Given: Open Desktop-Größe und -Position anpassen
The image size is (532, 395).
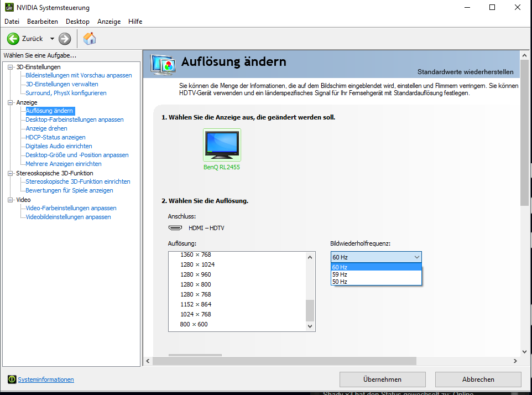Looking at the screenshot, I should [x=77, y=155].
